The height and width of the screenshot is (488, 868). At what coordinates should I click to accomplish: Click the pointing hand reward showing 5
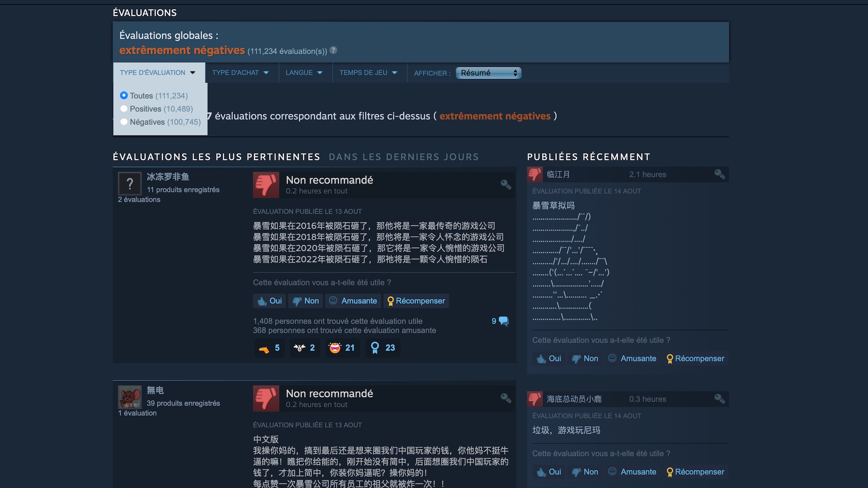pos(269,348)
